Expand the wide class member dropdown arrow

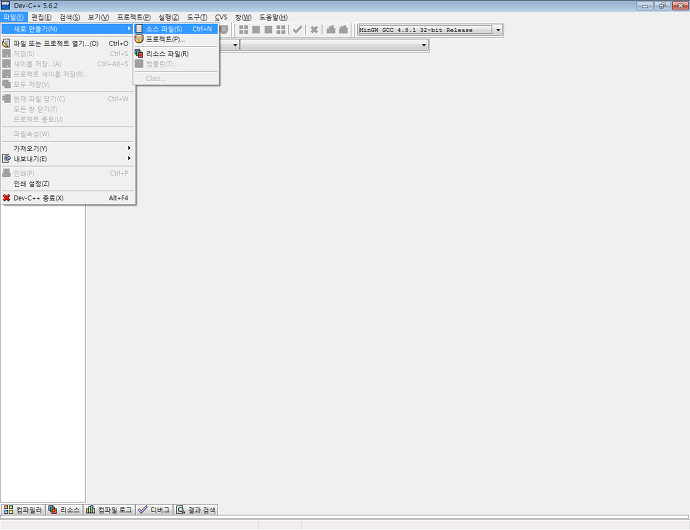pos(424,45)
